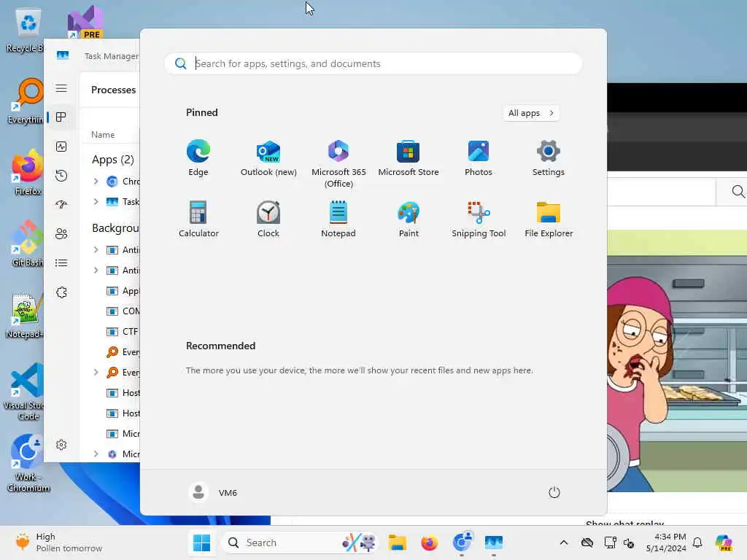Select Processes page icon in Task Manager
Viewport: 747px width, 560px height.
tap(61, 117)
